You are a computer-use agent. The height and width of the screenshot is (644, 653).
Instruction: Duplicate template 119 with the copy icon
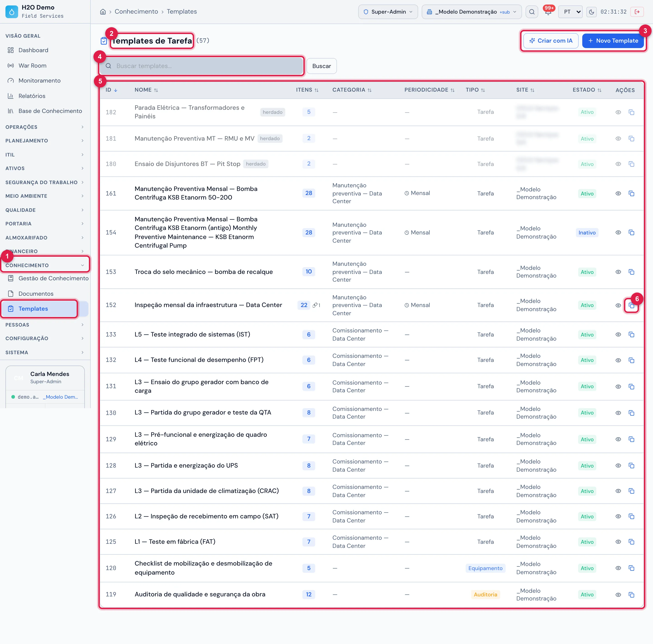(x=631, y=595)
